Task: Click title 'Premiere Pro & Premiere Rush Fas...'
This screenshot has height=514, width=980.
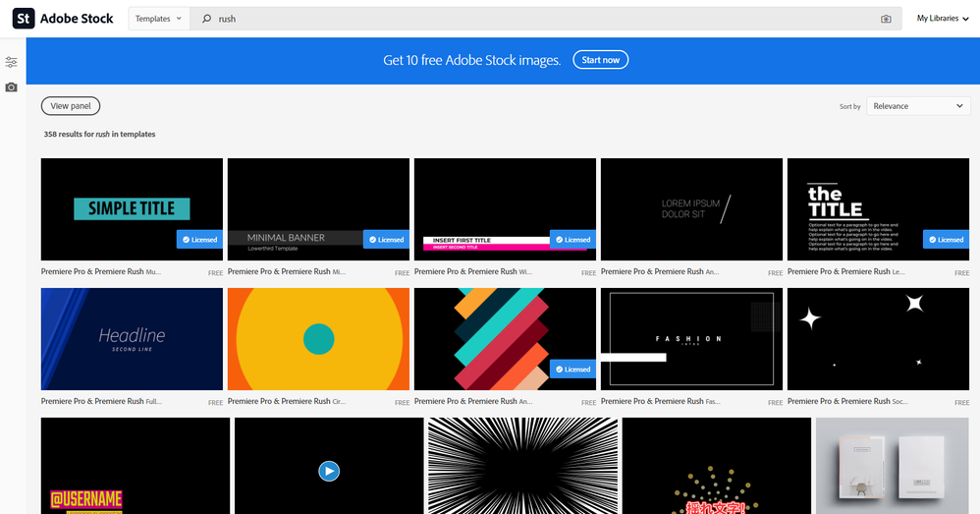Action: 661,401
